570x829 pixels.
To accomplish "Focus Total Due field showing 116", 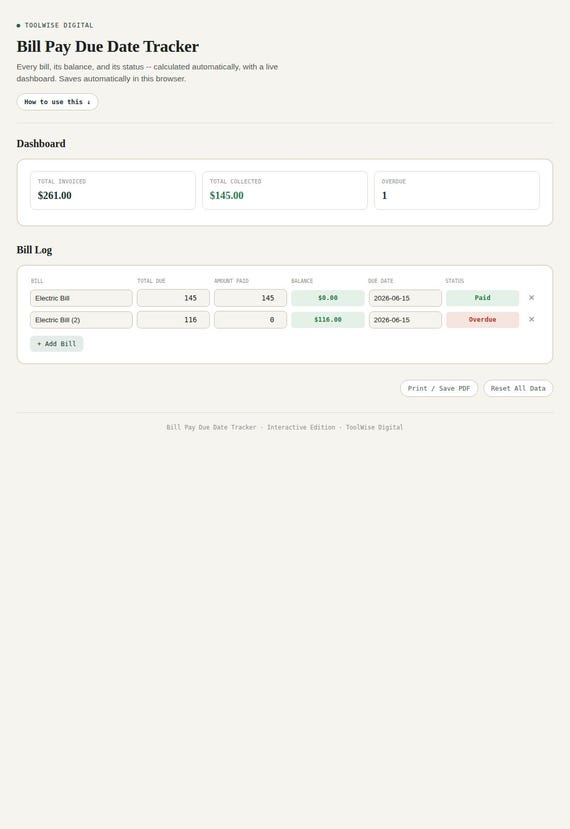I will (173, 320).
